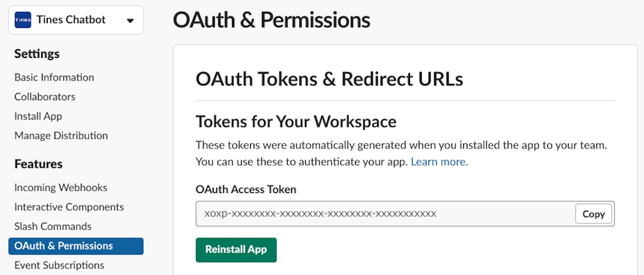Open Interactive Components feature page
This screenshot has height=275, width=644.
[x=69, y=207]
